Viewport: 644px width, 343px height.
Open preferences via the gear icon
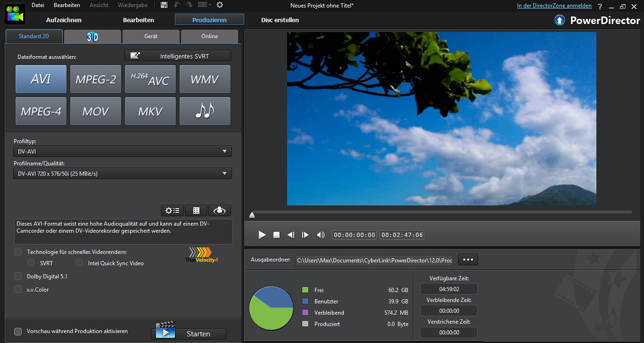(220, 5)
